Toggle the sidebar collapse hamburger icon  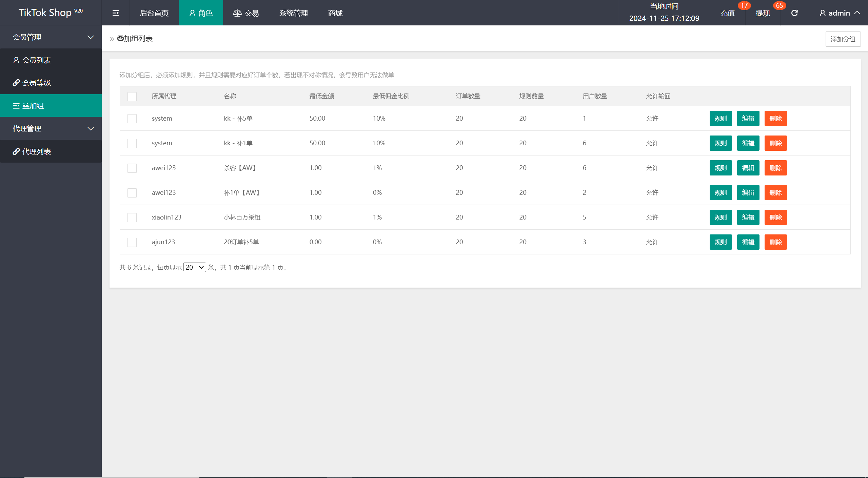(116, 13)
